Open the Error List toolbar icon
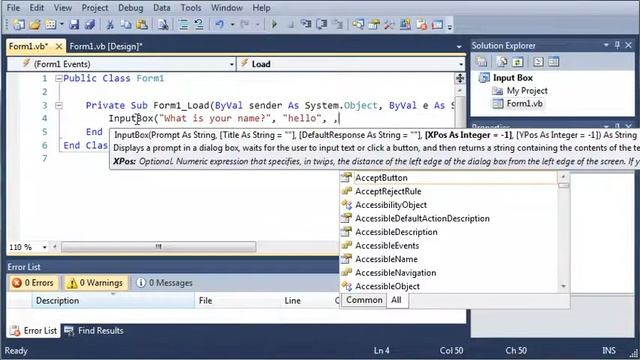Viewport: 640px width, 360px height. (422, 24)
